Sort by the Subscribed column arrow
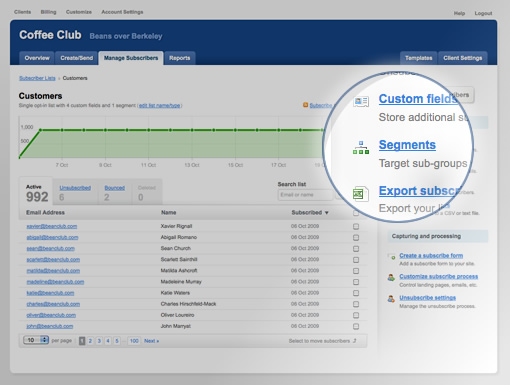510x385 pixels. click(327, 213)
